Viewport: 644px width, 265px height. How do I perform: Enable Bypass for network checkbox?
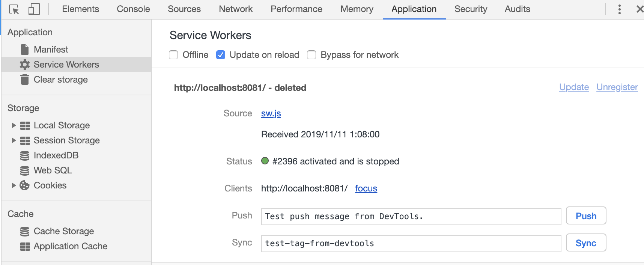click(311, 55)
